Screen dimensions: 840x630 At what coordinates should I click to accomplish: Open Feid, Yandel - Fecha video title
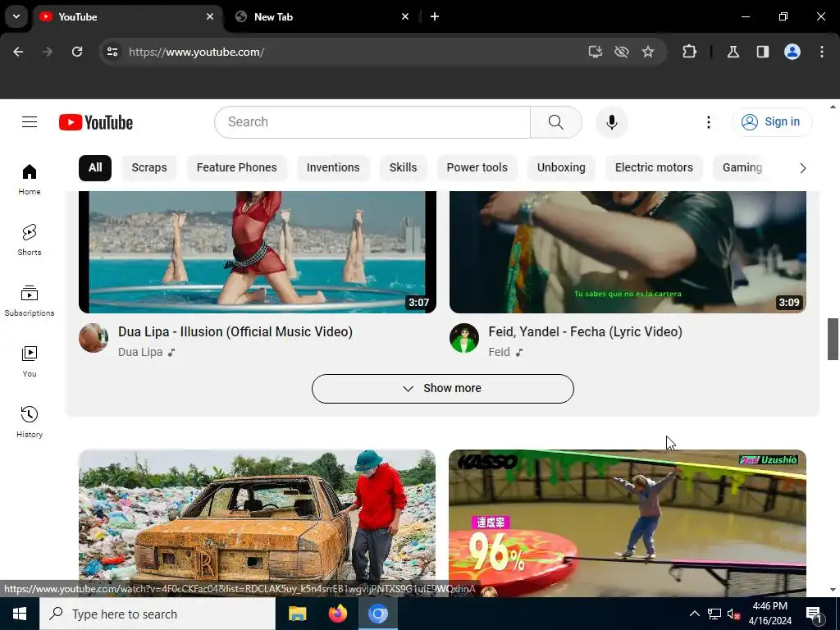click(x=585, y=331)
